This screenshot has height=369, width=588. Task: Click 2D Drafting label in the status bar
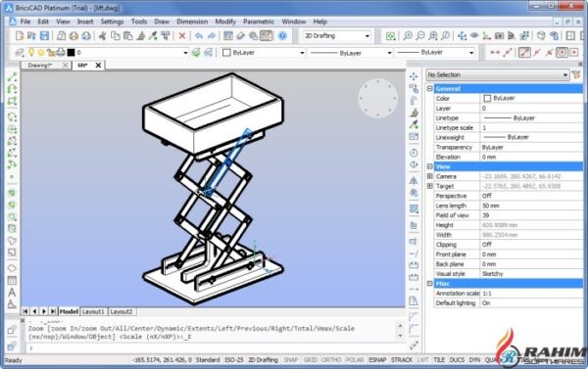pyautogui.click(x=263, y=360)
